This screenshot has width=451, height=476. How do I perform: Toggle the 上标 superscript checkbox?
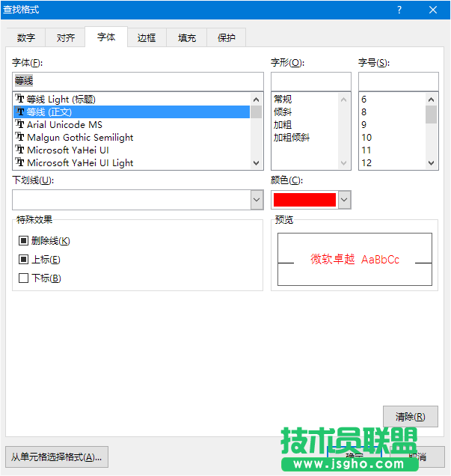23,260
